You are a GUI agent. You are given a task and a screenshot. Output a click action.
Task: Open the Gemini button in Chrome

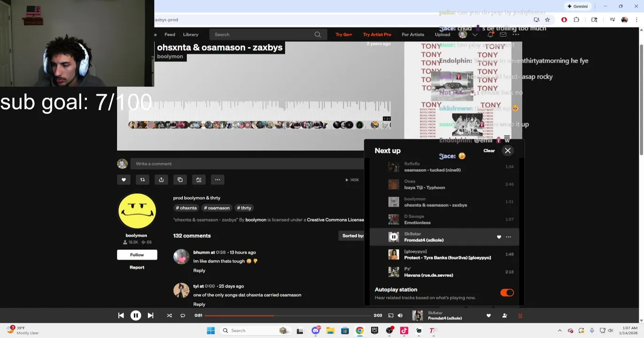tap(577, 7)
